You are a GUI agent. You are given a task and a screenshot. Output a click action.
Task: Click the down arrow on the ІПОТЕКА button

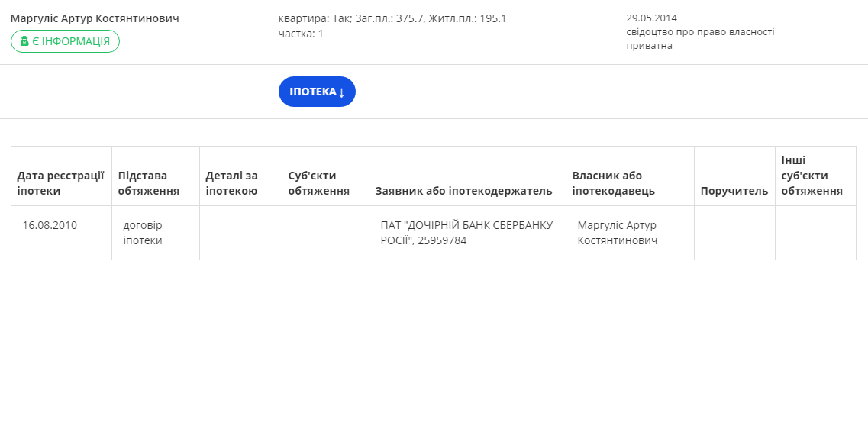coord(342,92)
